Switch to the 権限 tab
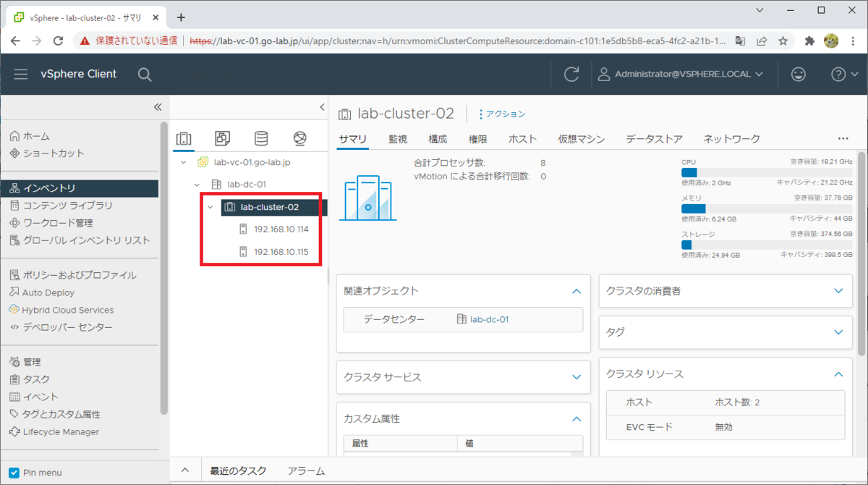 point(477,139)
